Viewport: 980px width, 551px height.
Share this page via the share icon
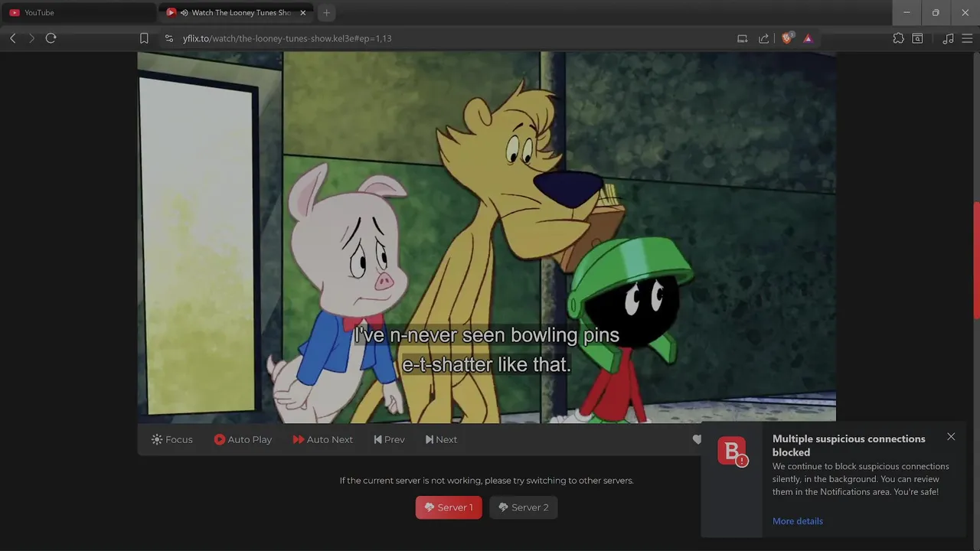tap(763, 38)
